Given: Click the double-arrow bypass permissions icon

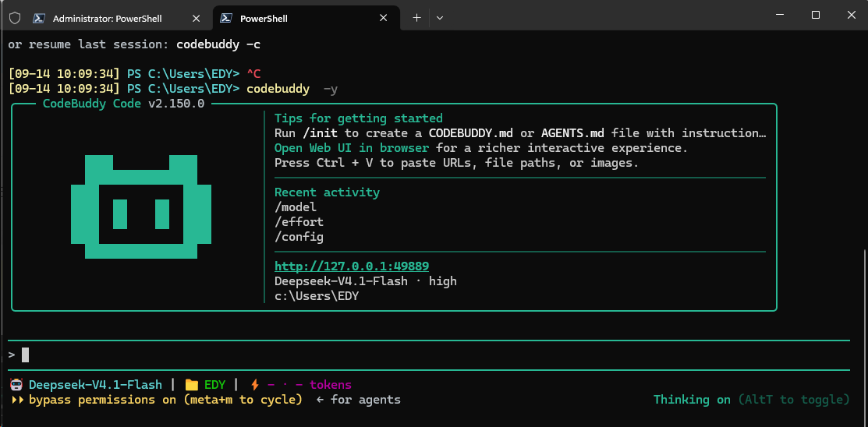Looking at the screenshot, I should coord(18,400).
